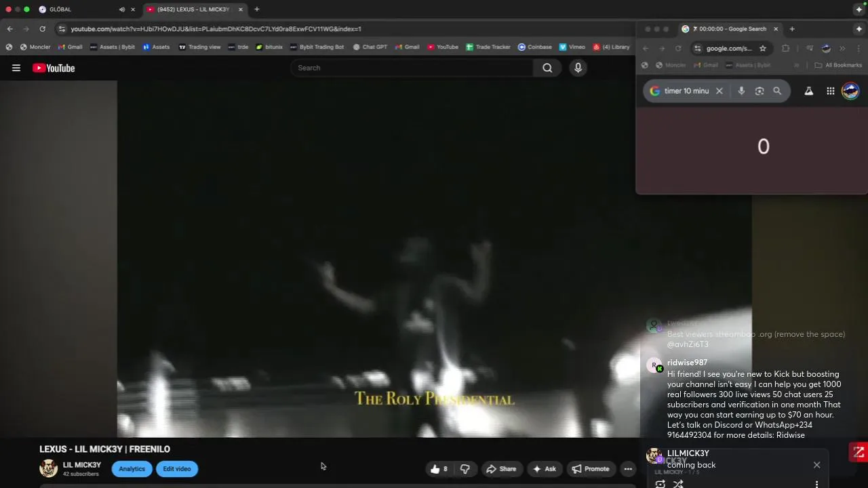Screen dimensions: 868x488
Task: Focus the YouTube search field
Action: [x=412, y=68]
